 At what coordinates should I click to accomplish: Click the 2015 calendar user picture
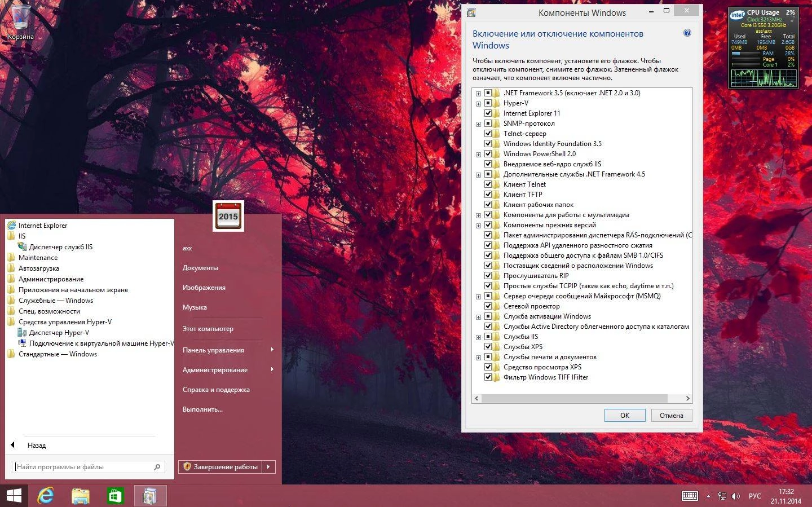click(x=228, y=216)
